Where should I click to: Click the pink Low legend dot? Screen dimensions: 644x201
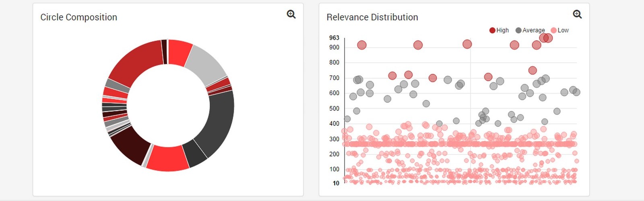point(553,30)
